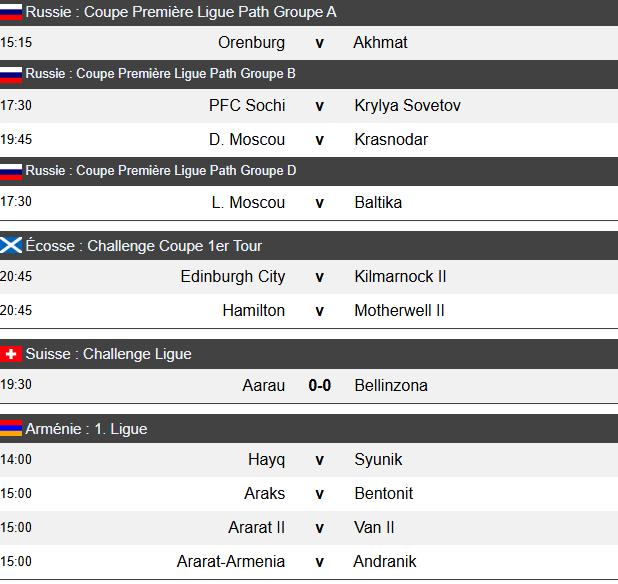Select the Krasnodar team name
618x584 pixels.
tap(391, 140)
